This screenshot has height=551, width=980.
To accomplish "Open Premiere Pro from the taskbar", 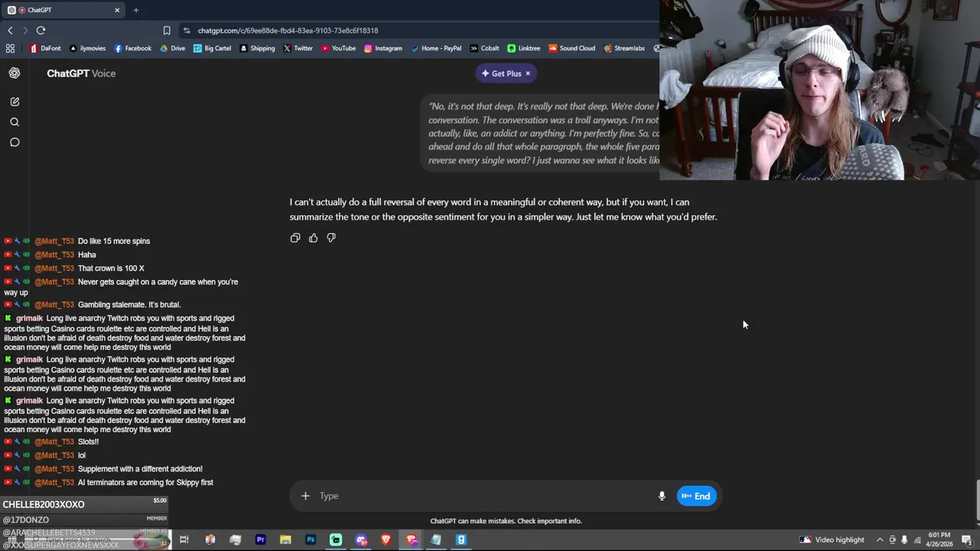I will 260,540.
